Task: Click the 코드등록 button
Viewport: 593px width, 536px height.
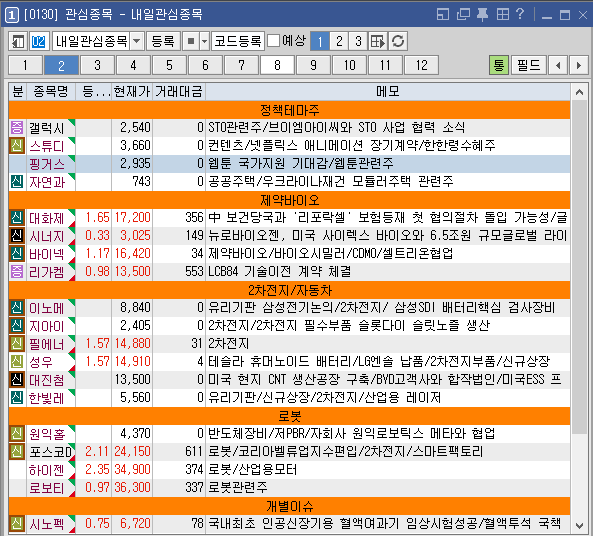Action: click(238, 41)
